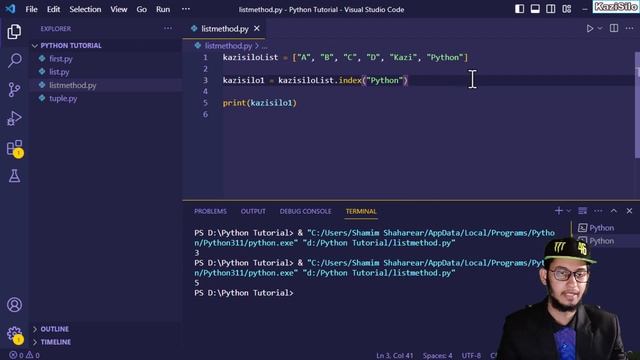This screenshot has width=640, height=360.
Task: Switch to the DEBUG CONSOLE tab
Action: [x=305, y=211]
